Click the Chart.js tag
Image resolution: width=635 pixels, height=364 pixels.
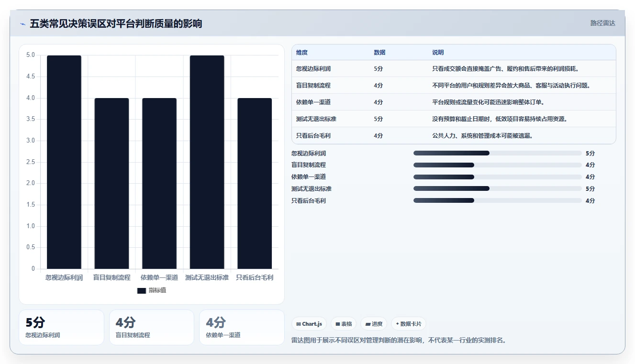(309, 324)
